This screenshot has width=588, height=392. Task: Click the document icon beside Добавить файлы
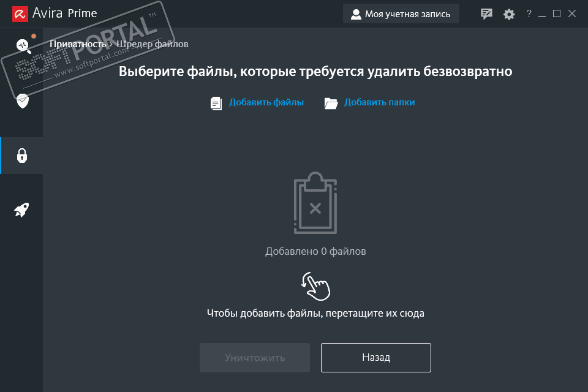pyautogui.click(x=216, y=103)
